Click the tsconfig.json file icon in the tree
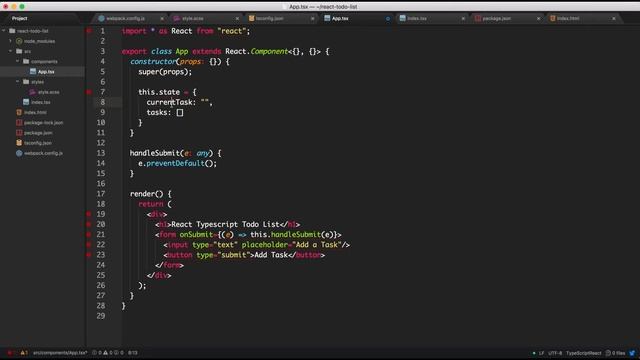Screen dimensions: 640x360 tap(19, 143)
